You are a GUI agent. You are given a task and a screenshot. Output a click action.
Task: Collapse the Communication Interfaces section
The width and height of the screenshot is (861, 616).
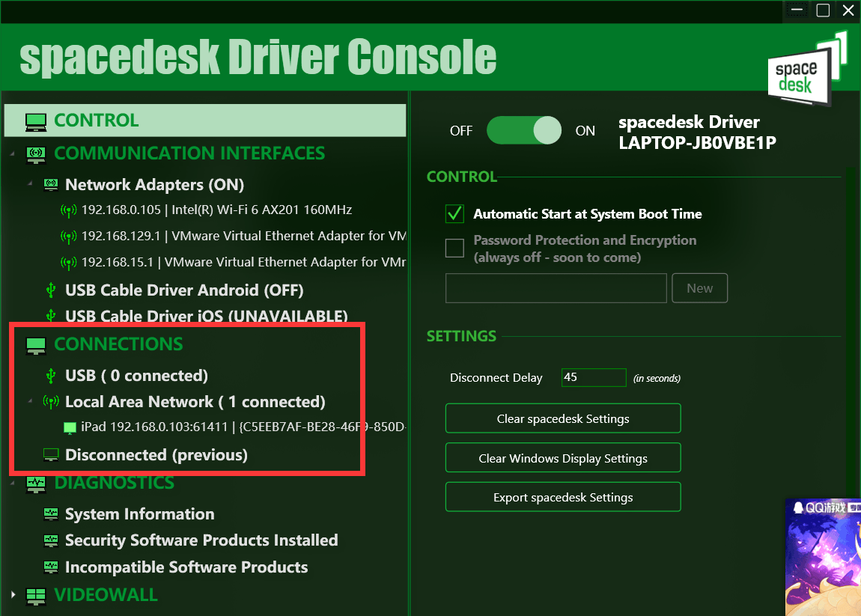13,153
